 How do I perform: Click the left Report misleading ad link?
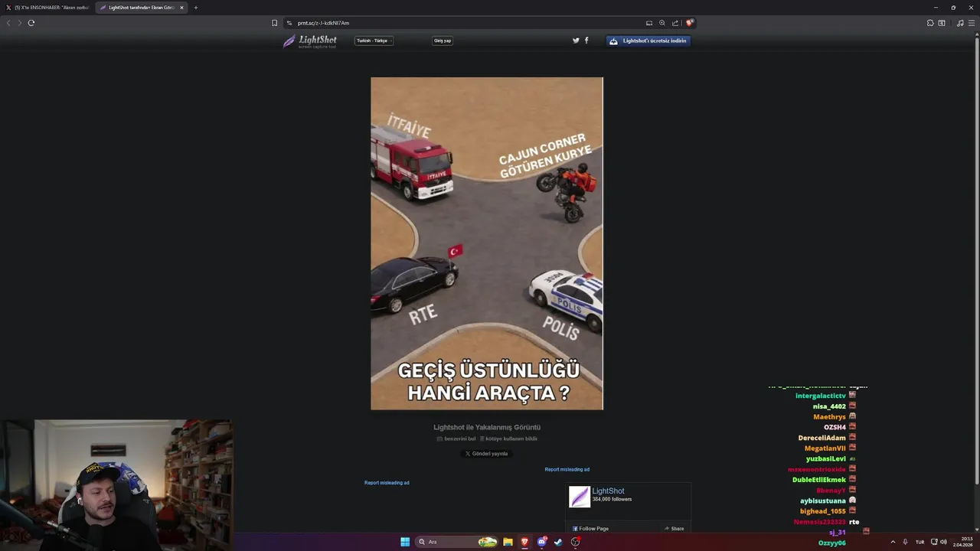tap(387, 483)
